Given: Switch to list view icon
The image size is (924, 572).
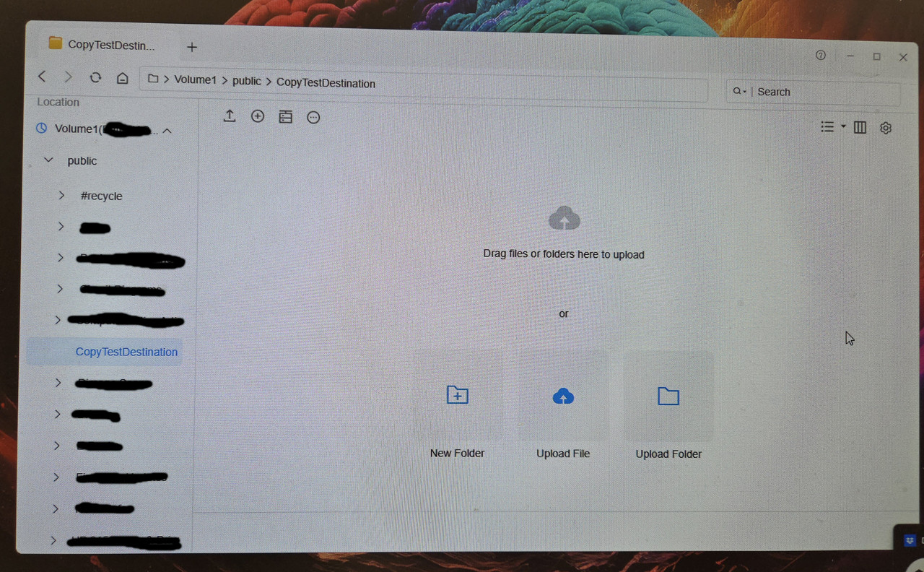Looking at the screenshot, I should click(827, 127).
